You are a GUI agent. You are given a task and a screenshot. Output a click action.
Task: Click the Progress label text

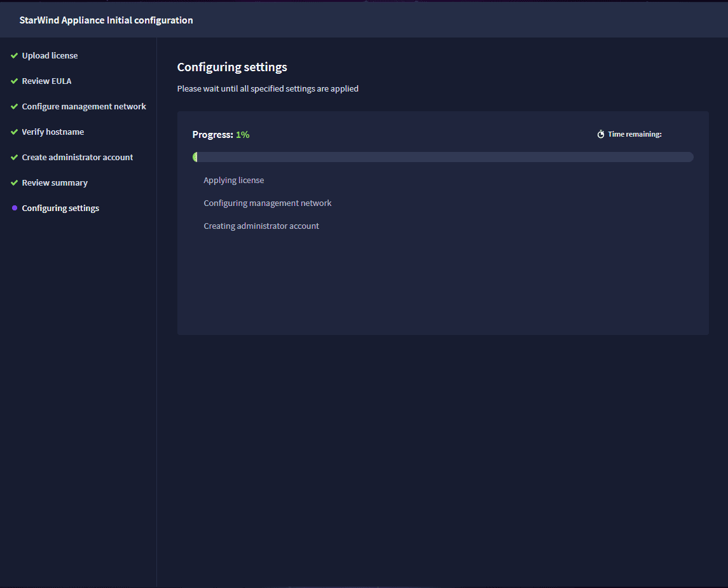click(x=212, y=135)
